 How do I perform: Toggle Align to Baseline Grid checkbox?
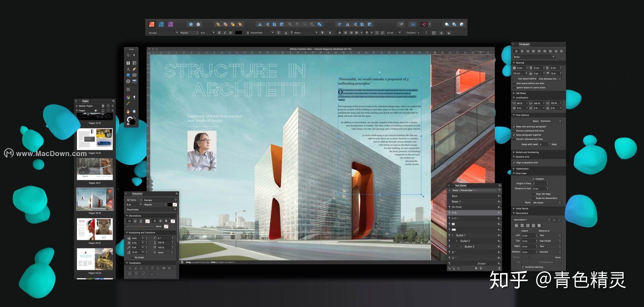(x=514, y=163)
